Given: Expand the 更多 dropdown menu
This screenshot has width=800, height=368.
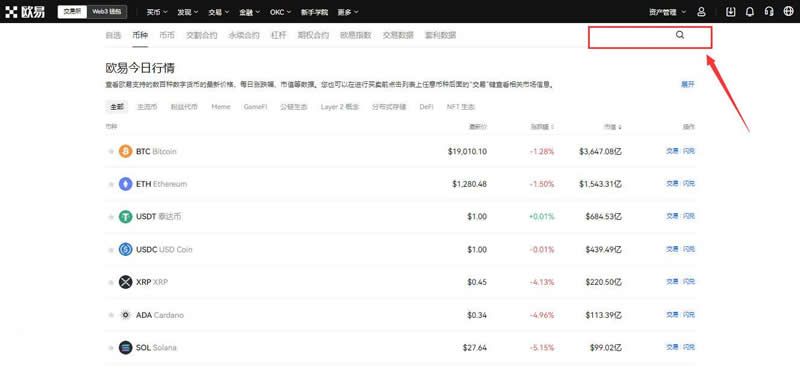Looking at the screenshot, I should [x=348, y=12].
